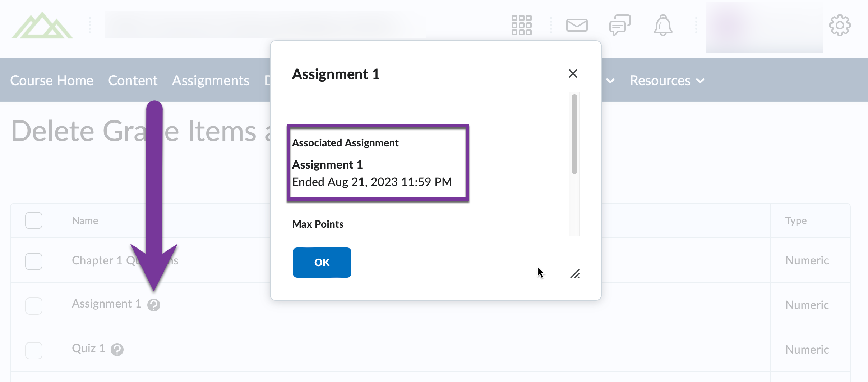Click the help icon next to Assignment 1
This screenshot has width=868, height=382.
pyautogui.click(x=154, y=305)
